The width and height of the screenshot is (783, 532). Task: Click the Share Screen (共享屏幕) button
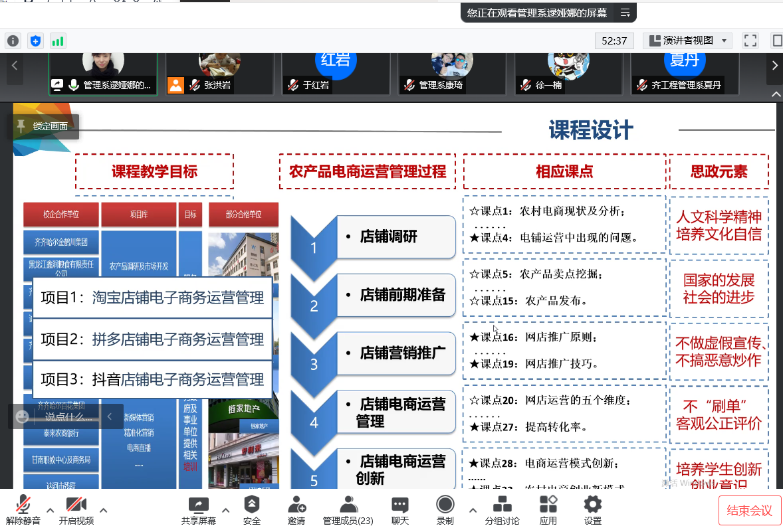[x=198, y=510]
